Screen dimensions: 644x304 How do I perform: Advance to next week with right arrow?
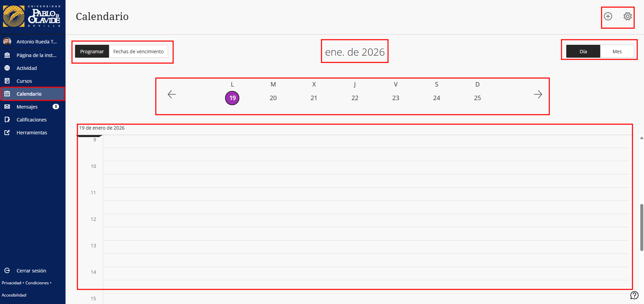[x=538, y=94]
